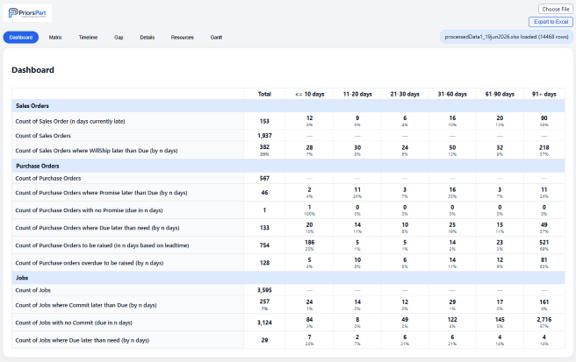Open the Details tab
Image resolution: width=576 pixels, height=362 pixels.
[147, 37]
